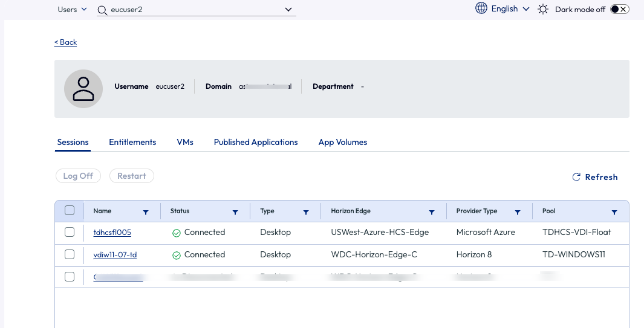Open the Horizon Edge column filter

[x=432, y=212]
